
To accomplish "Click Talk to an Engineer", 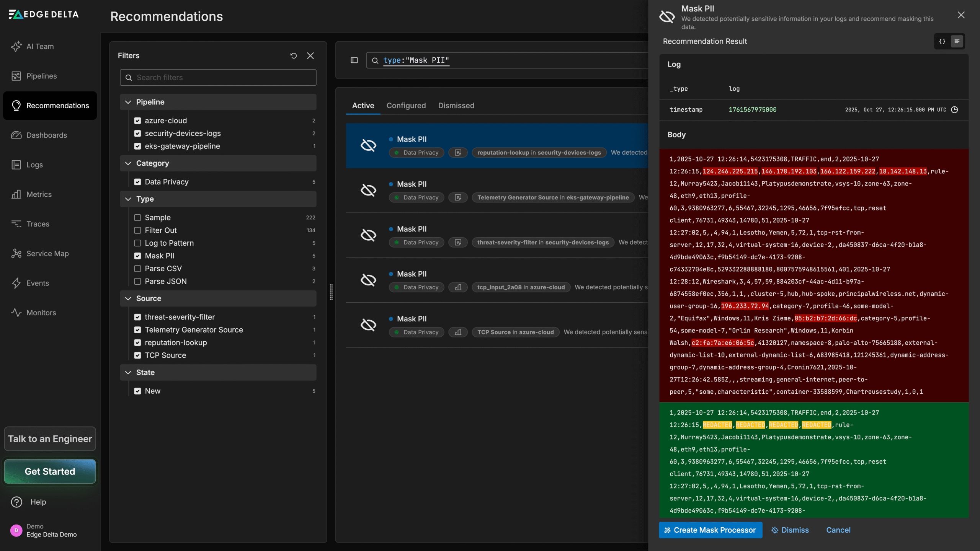I will (50, 439).
